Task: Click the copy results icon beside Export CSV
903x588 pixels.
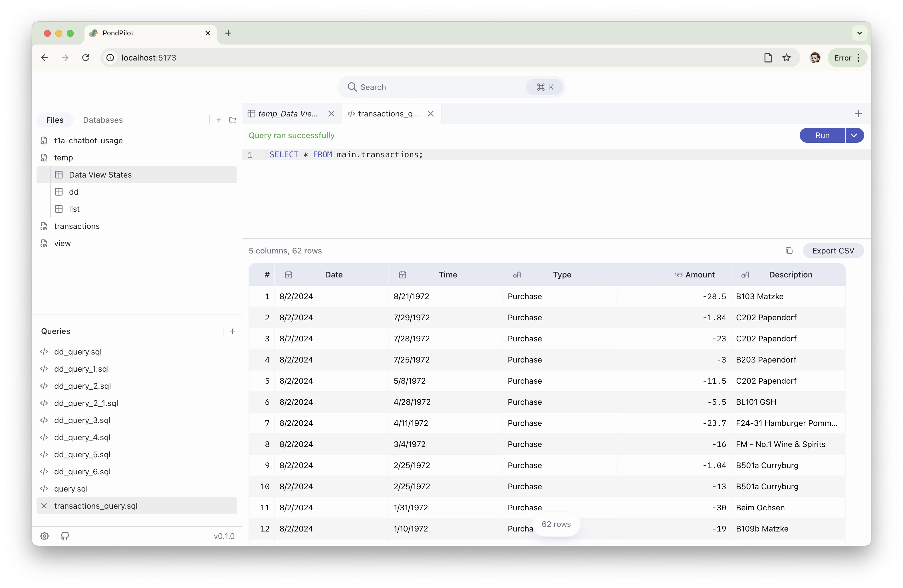Action: coord(789,250)
